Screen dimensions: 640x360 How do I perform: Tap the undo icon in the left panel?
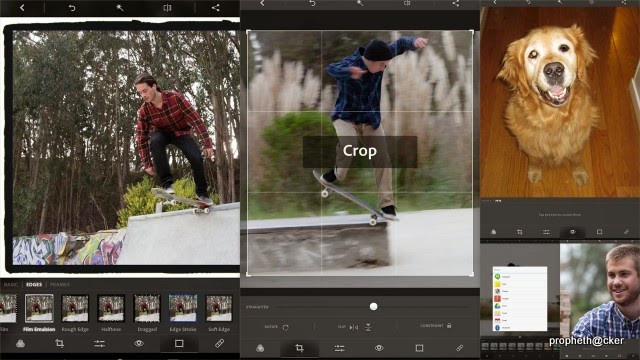[x=72, y=7]
